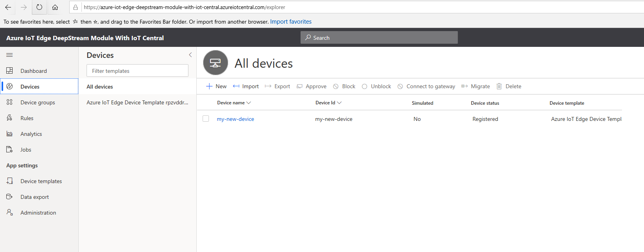This screenshot has width=644, height=252.
Task: Click Import favorites link
Action: pyautogui.click(x=291, y=22)
